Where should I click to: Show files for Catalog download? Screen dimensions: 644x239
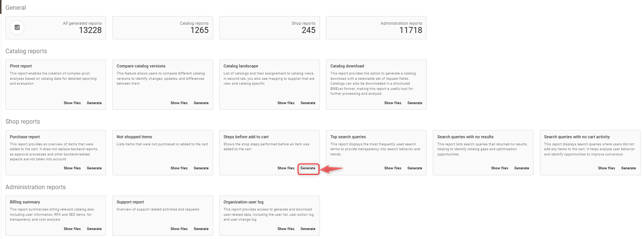[393, 103]
